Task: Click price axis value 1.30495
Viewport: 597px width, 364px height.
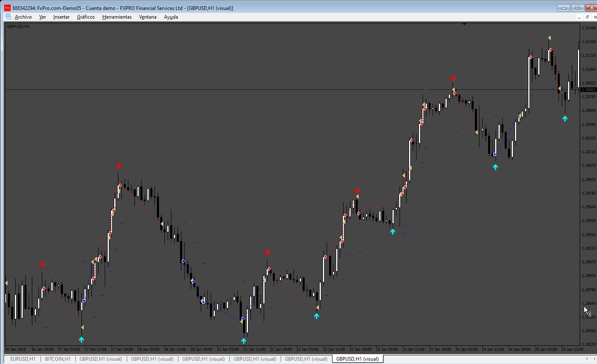Action: 589,125
